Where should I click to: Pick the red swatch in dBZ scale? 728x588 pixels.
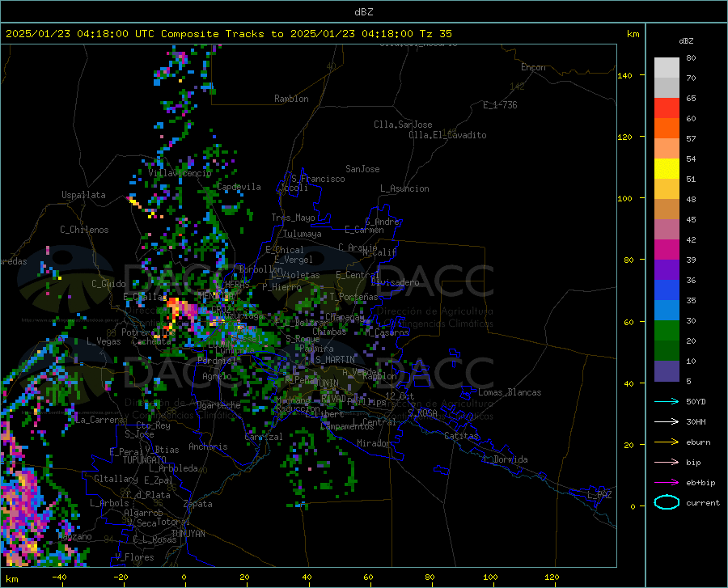pyautogui.click(x=667, y=108)
